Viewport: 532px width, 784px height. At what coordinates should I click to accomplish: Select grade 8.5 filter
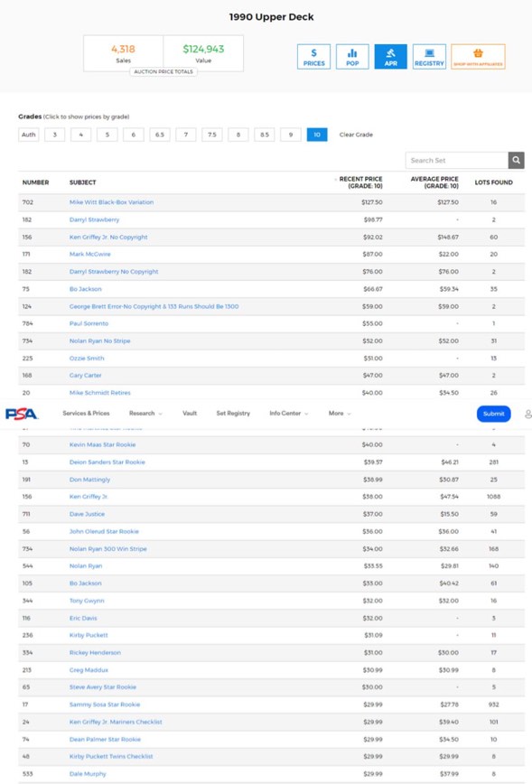(265, 135)
